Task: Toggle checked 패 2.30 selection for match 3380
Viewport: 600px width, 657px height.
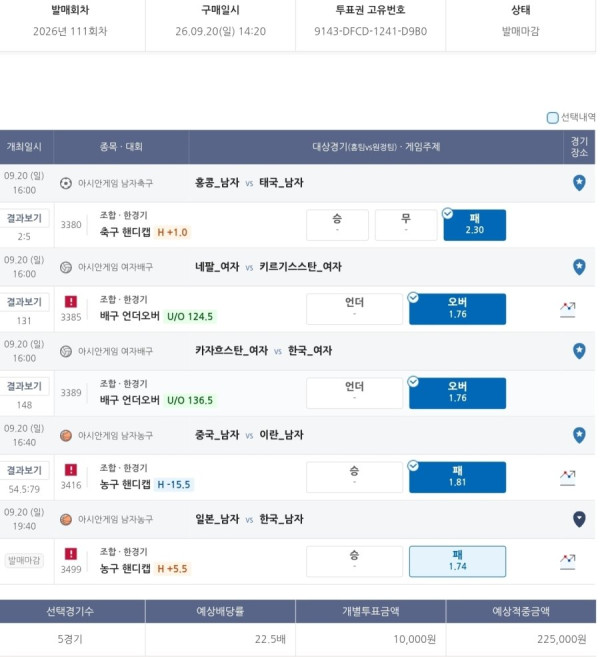Action: pyautogui.click(x=475, y=225)
